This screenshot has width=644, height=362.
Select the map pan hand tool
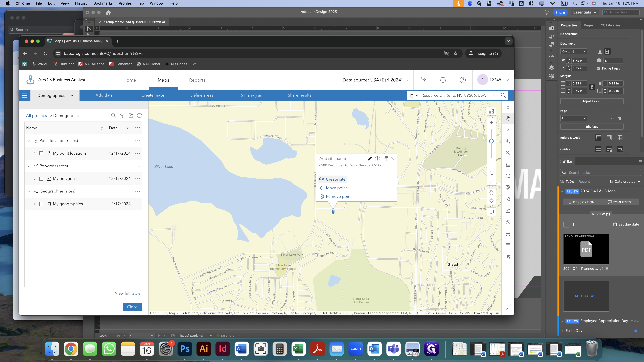[x=508, y=118]
